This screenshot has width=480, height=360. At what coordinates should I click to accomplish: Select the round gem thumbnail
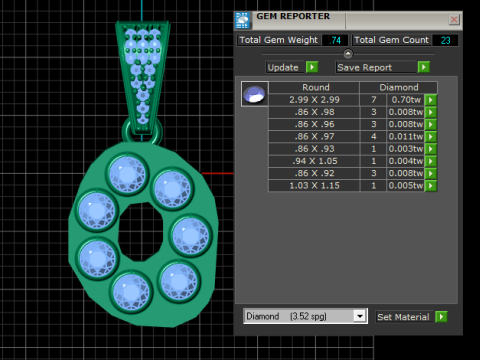tap(255, 94)
